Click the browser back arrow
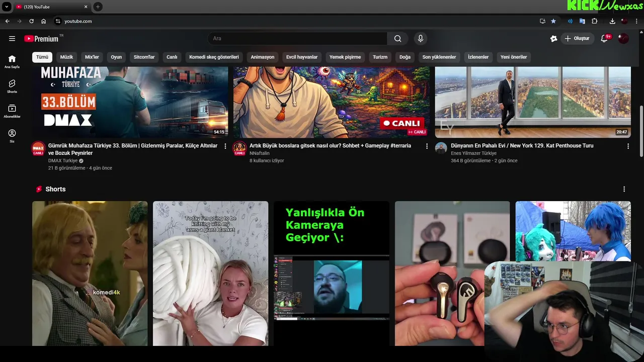Screen dimensions: 644x362 click(x=7, y=21)
